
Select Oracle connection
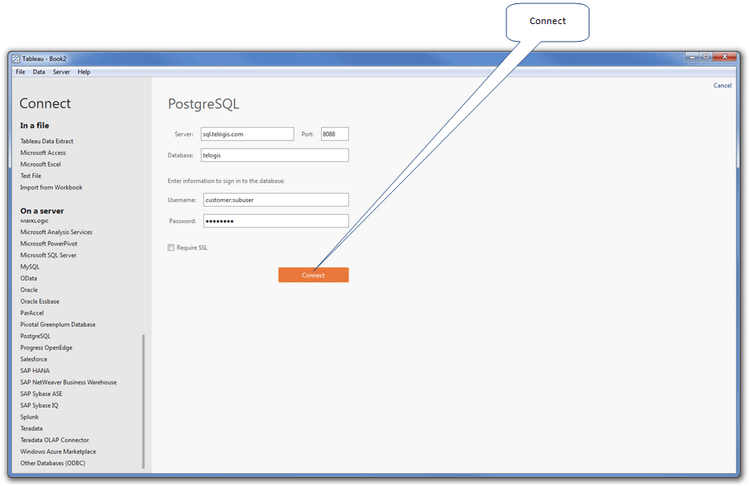tap(29, 290)
